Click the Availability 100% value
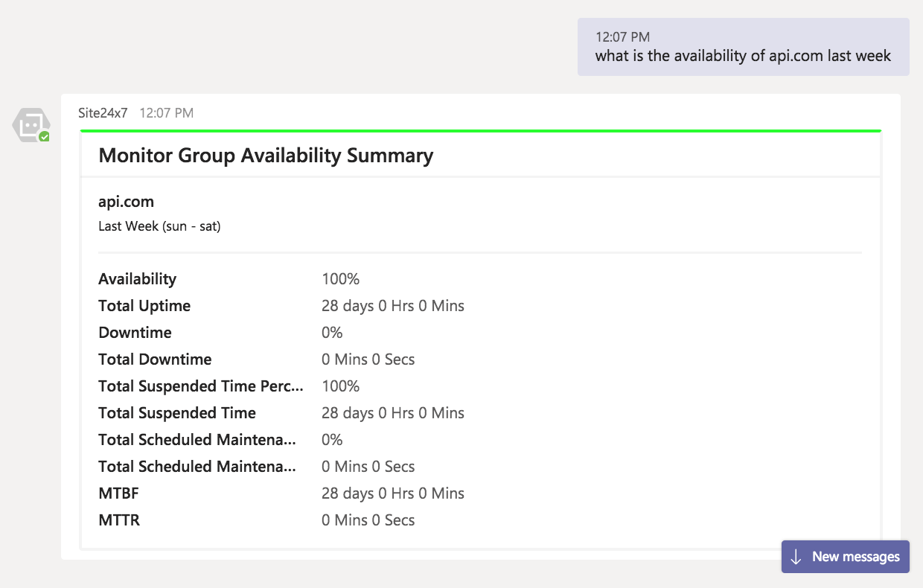923x588 pixels. point(340,279)
